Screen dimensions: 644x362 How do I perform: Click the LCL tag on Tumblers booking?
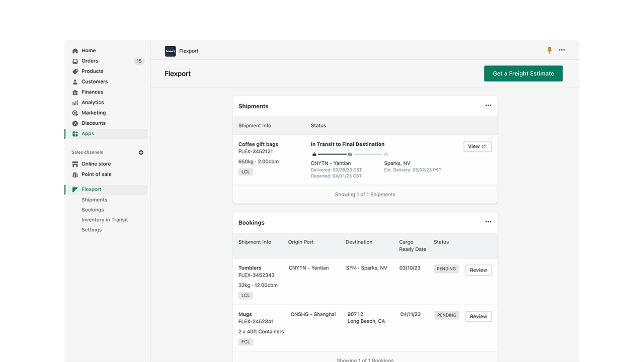point(246,296)
